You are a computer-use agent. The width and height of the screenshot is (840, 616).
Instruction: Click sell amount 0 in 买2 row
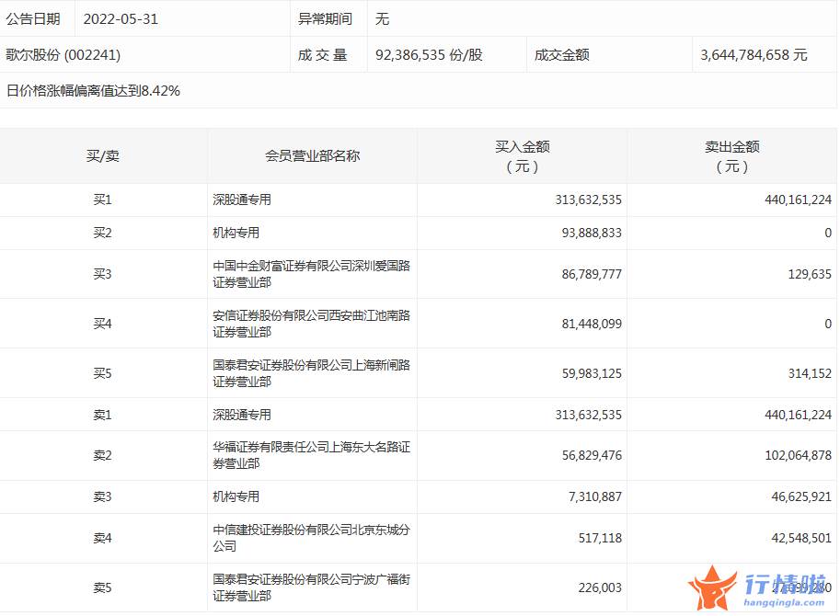click(828, 233)
